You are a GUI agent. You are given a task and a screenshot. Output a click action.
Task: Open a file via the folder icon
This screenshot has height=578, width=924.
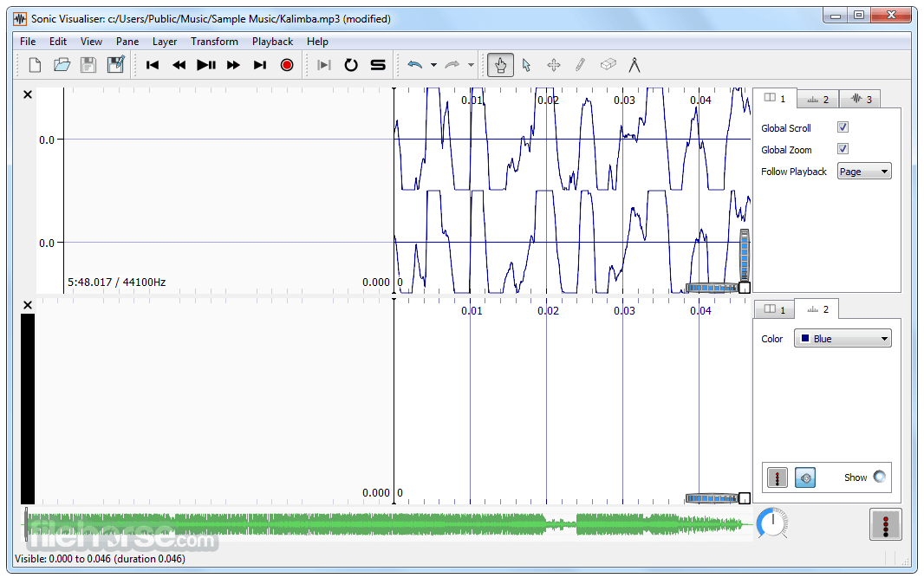[62, 65]
